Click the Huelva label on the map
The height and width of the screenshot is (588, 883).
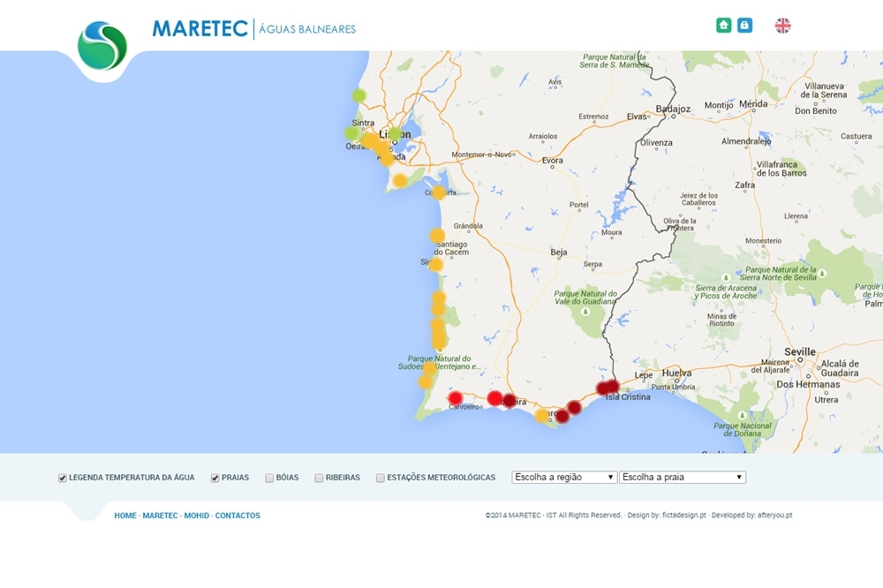[x=676, y=373]
